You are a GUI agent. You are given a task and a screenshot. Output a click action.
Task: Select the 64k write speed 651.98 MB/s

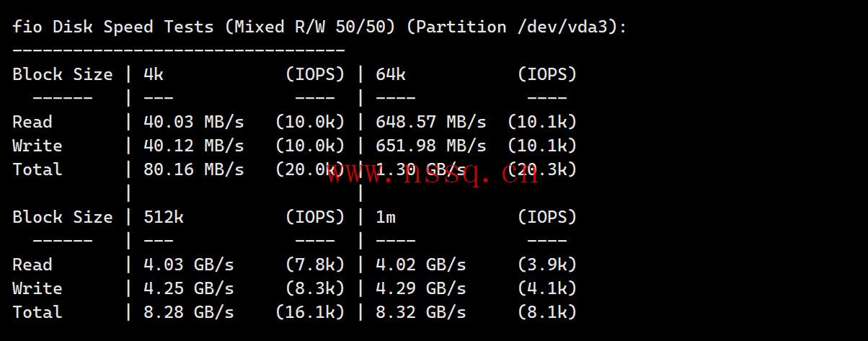point(431,146)
